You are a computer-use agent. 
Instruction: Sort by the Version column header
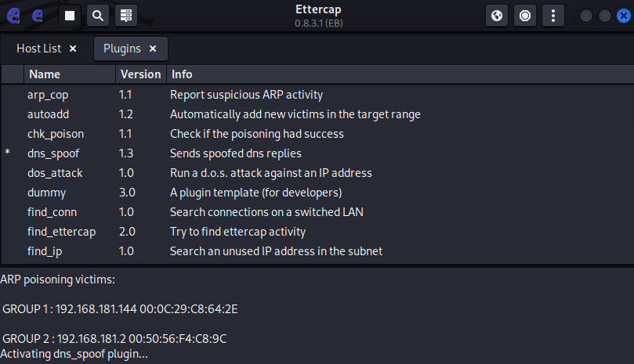pyautogui.click(x=140, y=74)
